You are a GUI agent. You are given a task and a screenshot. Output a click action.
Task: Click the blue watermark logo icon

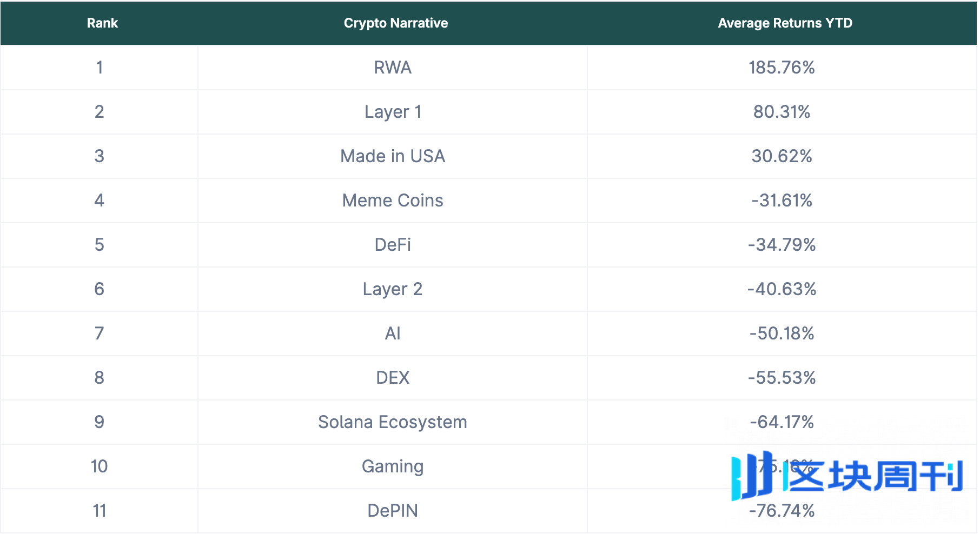click(x=752, y=476)
